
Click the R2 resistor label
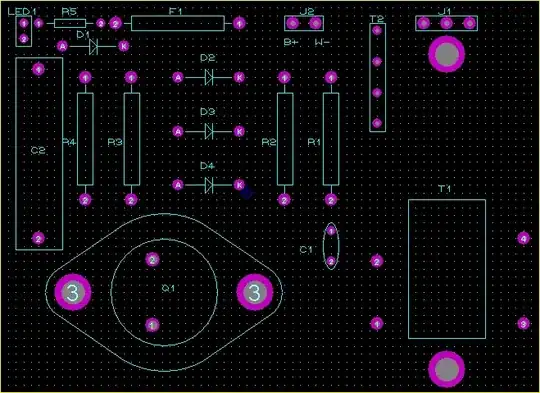click(x=269, y=142)
